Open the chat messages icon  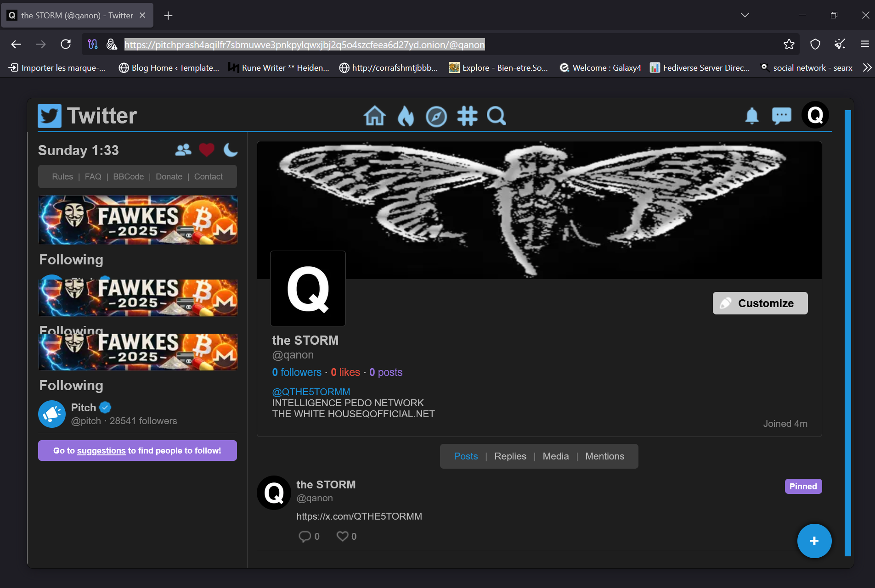click(781, 116)
